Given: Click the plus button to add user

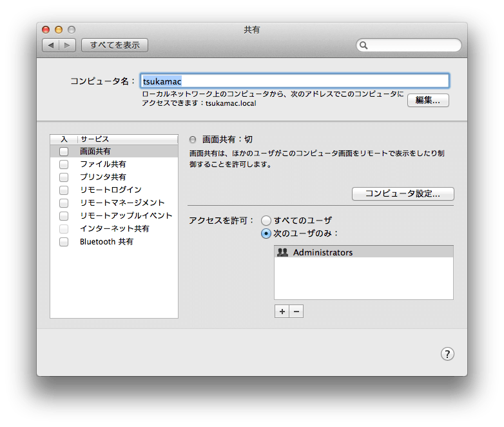Looking at the screenshot, I should tap(282, 311).
